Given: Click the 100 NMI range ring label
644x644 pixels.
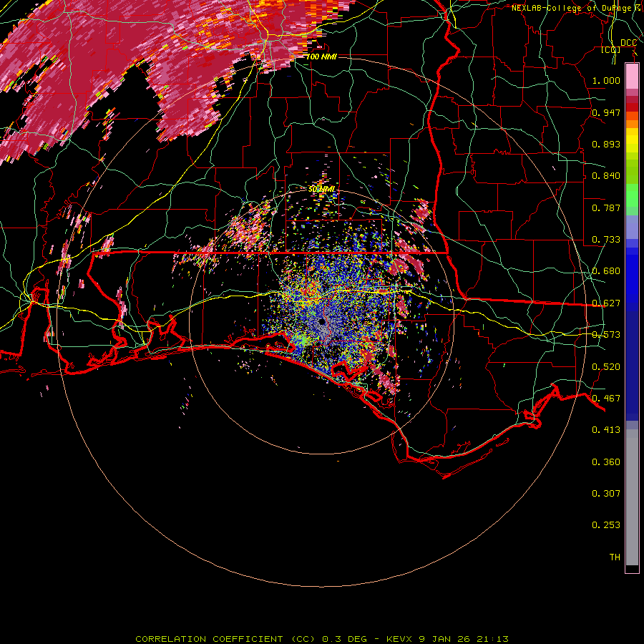Looking at the screenshot, I should 321,57.
